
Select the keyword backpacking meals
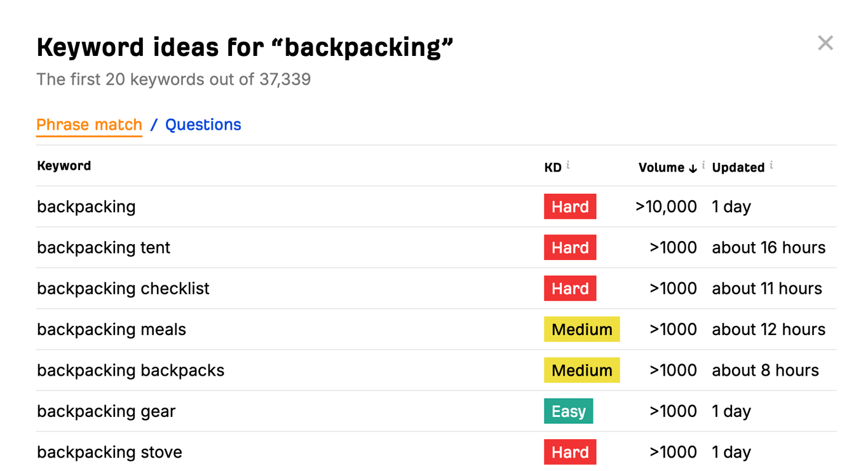click(111, 329)
